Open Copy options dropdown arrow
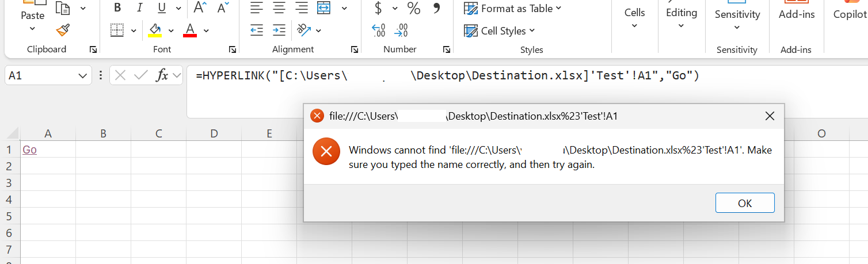 [x=83, y=8]
